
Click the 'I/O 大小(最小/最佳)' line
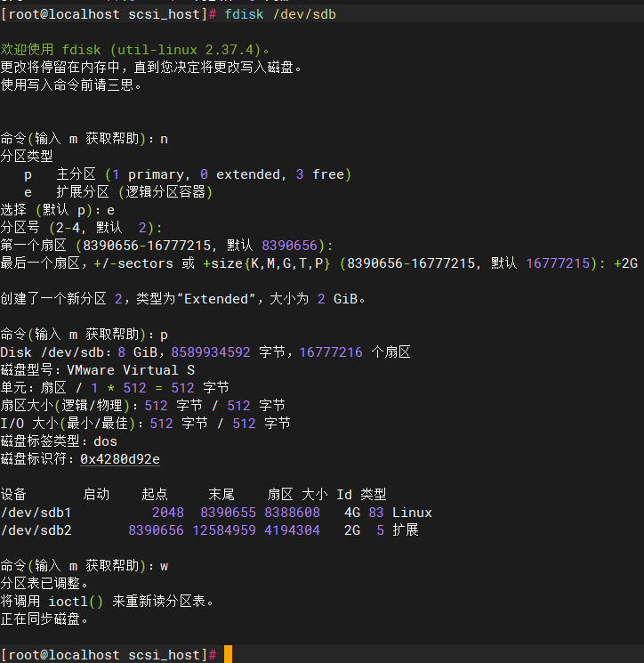(x=145, y=424)
